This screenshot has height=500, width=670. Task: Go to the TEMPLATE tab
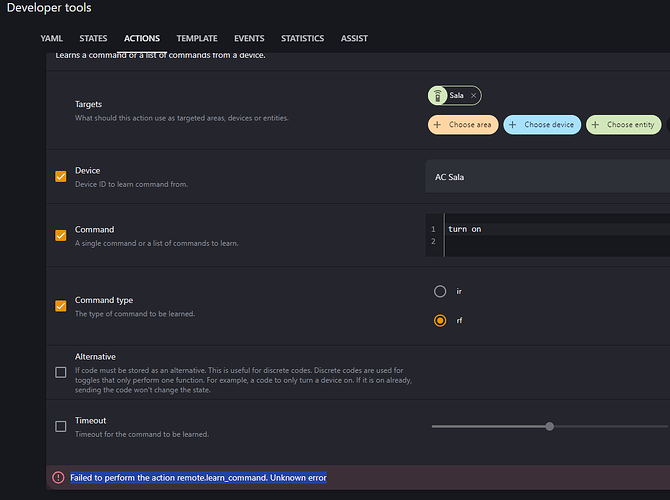click(196, 38)
